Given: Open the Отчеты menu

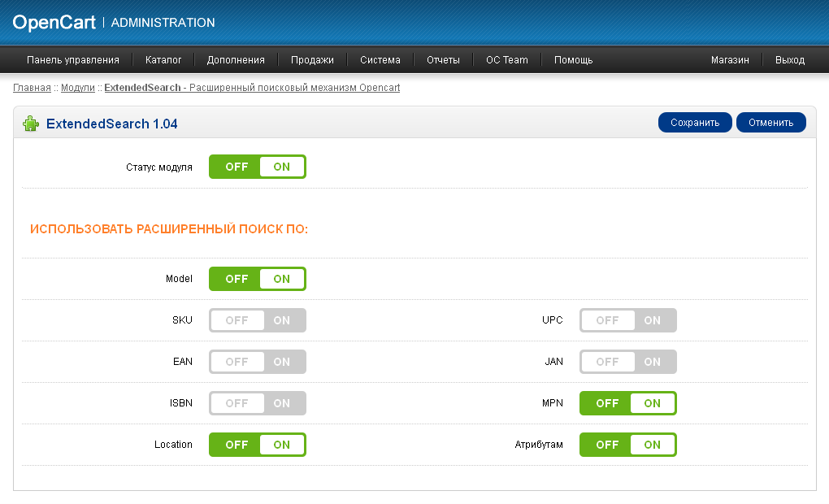Looking at the screenshot, I should pyautogui.click(x=443, y=60).
